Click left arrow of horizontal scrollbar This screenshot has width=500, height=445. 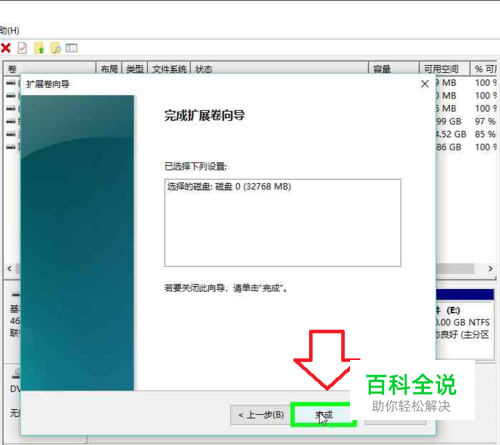coord(9,268)
